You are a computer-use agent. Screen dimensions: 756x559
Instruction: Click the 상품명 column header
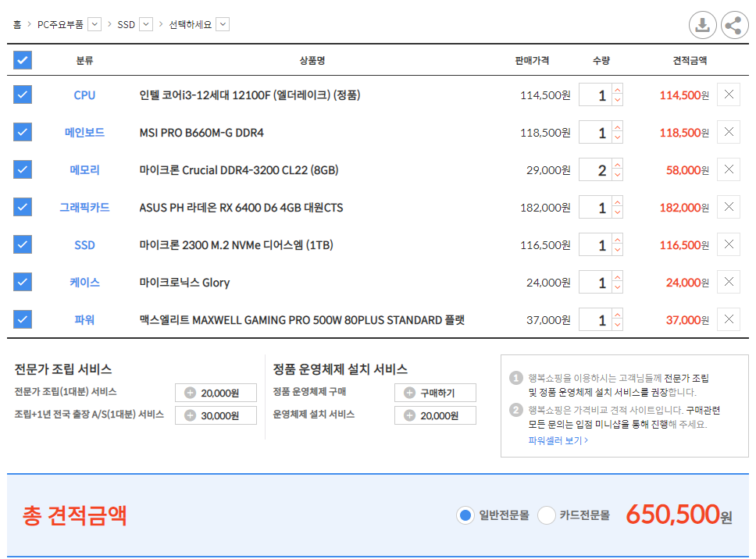coord(312,60)
